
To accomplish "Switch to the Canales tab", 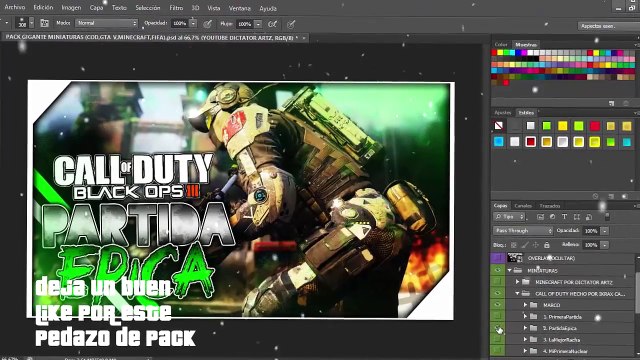I will point(523,206).
